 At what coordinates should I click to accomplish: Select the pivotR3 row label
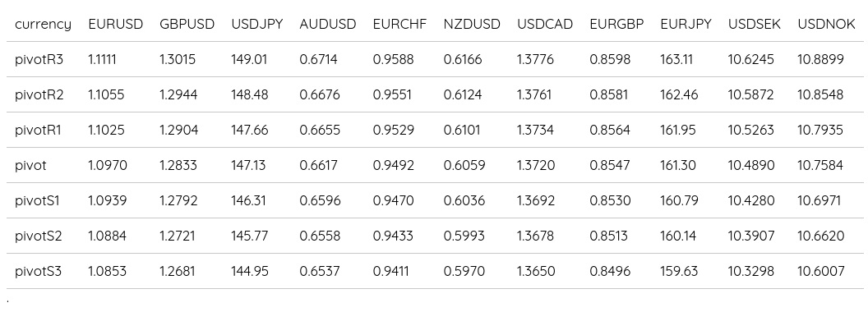[39, 59]
